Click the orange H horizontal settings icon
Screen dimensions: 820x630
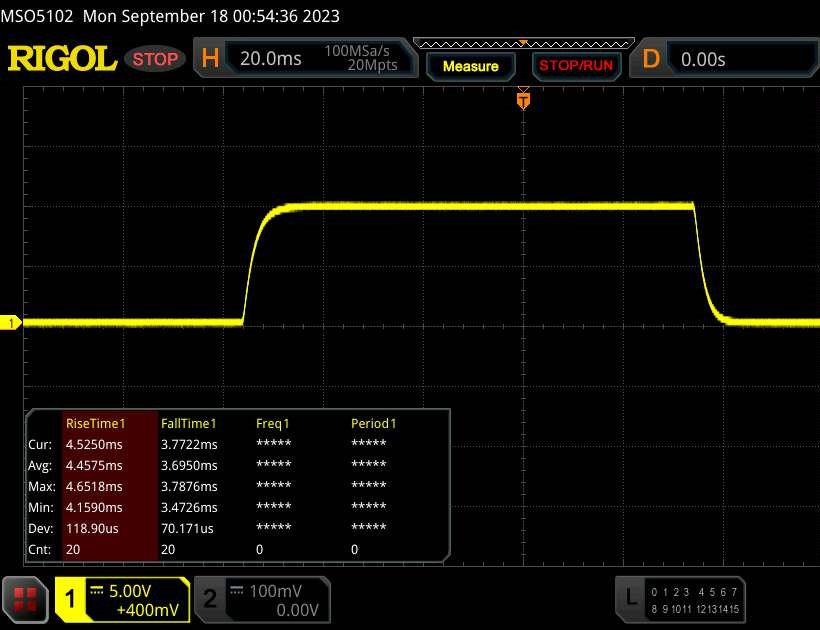210,59
